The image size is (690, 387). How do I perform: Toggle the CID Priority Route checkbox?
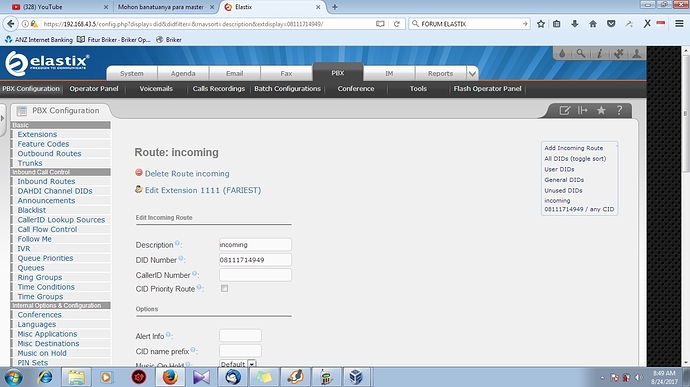(x=224, y=288)
